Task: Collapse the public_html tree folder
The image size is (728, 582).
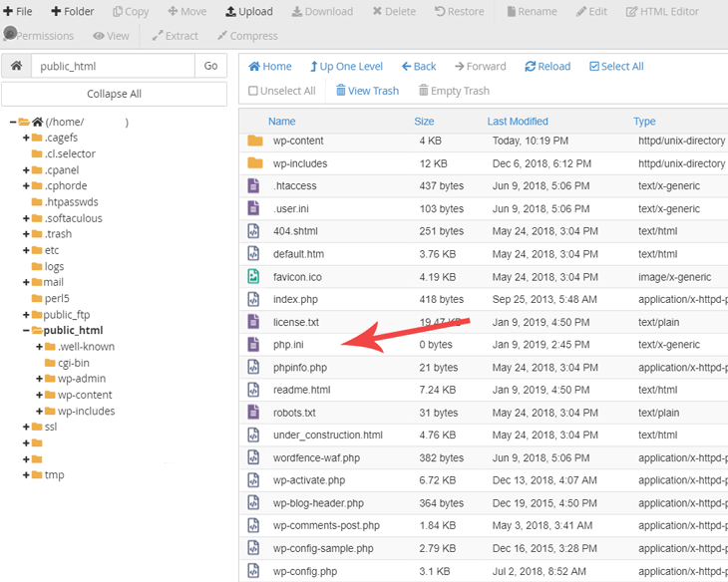Action: [x=26, y=331]
